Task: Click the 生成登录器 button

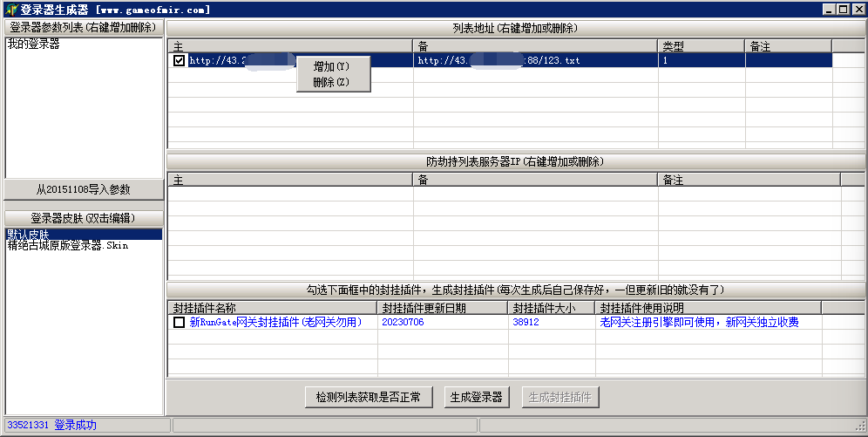Action: click(476, 397)
